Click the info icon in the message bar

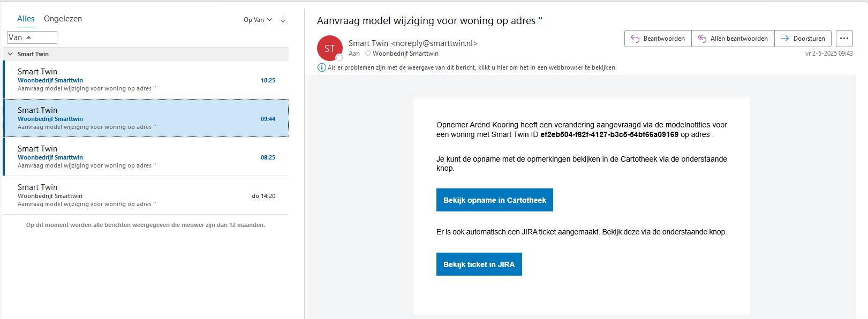[322, 67]
